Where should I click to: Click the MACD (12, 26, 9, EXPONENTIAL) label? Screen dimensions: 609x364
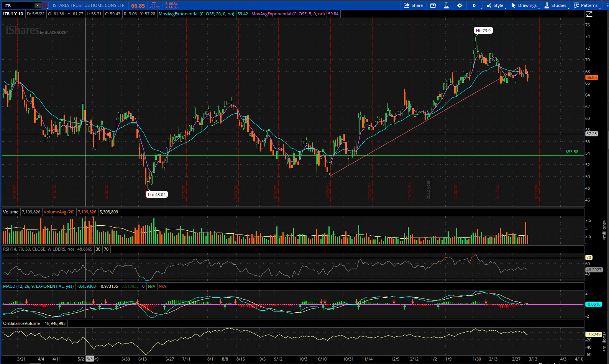pyautogui.click(x=38, y=286)
